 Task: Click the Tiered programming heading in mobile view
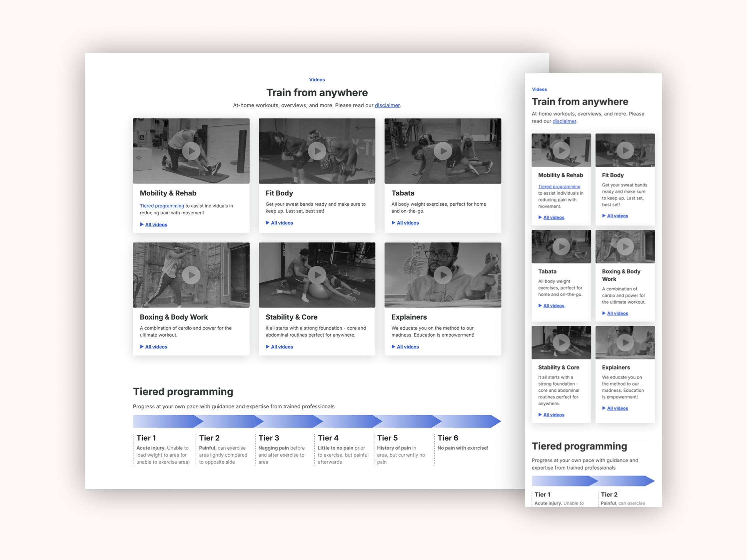[x=579, y=446]
